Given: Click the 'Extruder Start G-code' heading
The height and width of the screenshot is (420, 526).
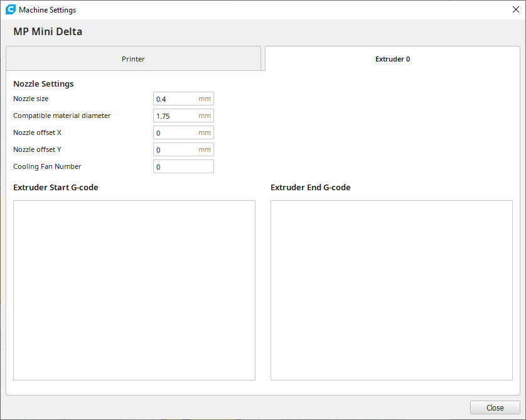Looking at the screenshot, I should point(56,188).
